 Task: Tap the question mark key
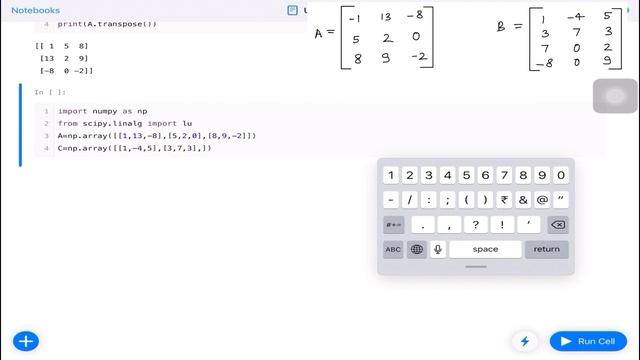476,224
